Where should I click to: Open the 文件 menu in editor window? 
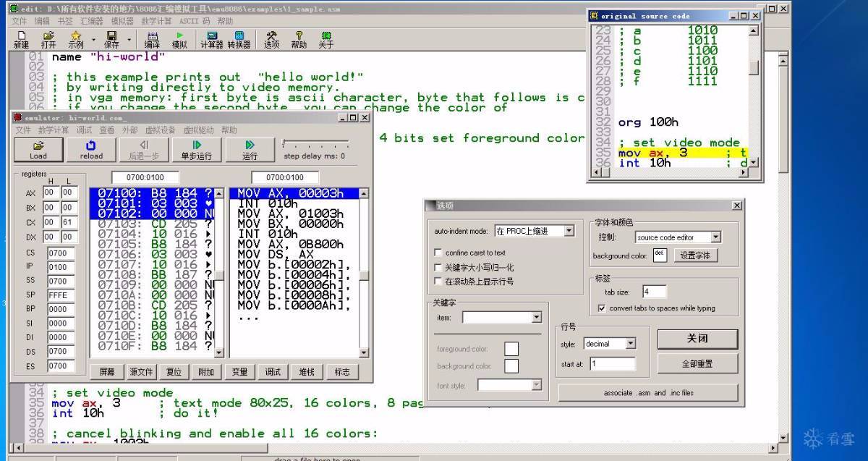pyautogui.click(x=20, y=21)
